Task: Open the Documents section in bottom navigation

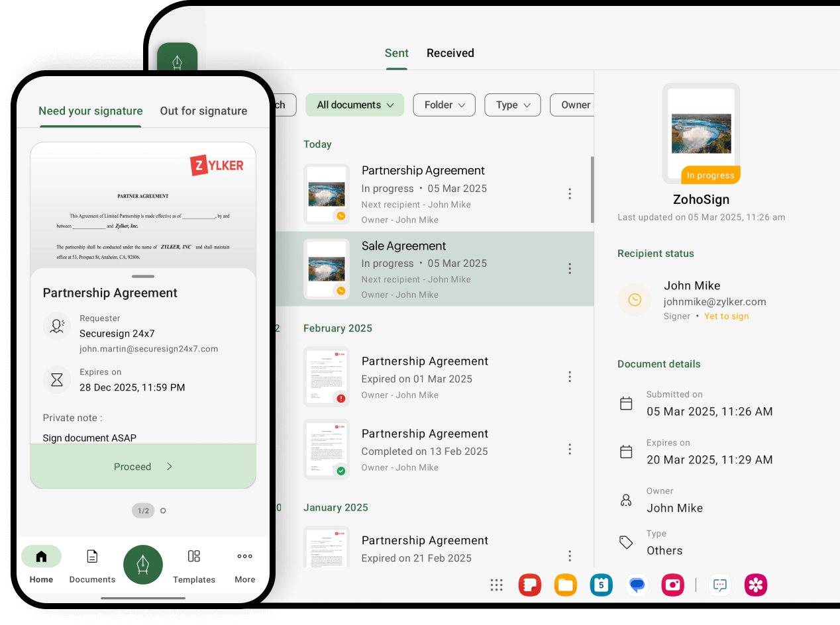Action: click(x=91, y=566)
